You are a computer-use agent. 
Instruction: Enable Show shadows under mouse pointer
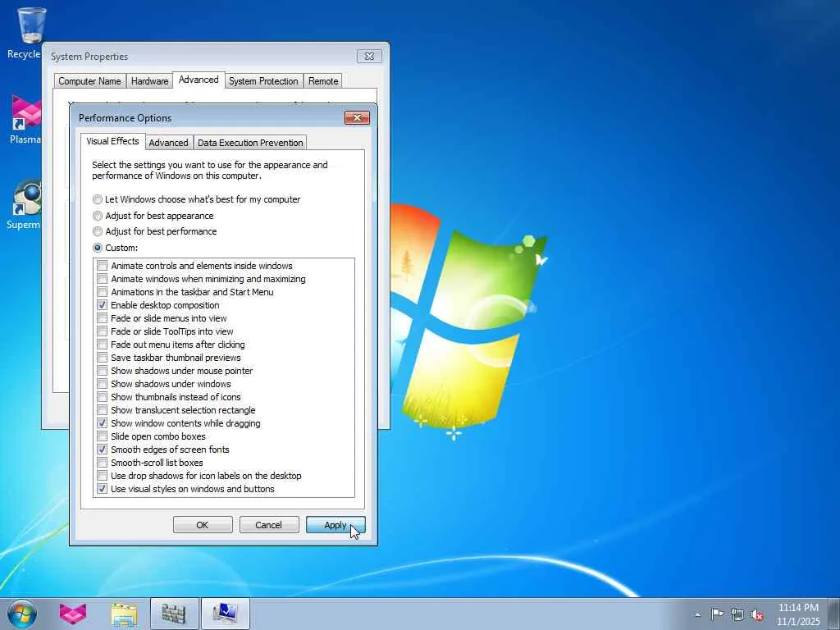click(x=103, y=371)
